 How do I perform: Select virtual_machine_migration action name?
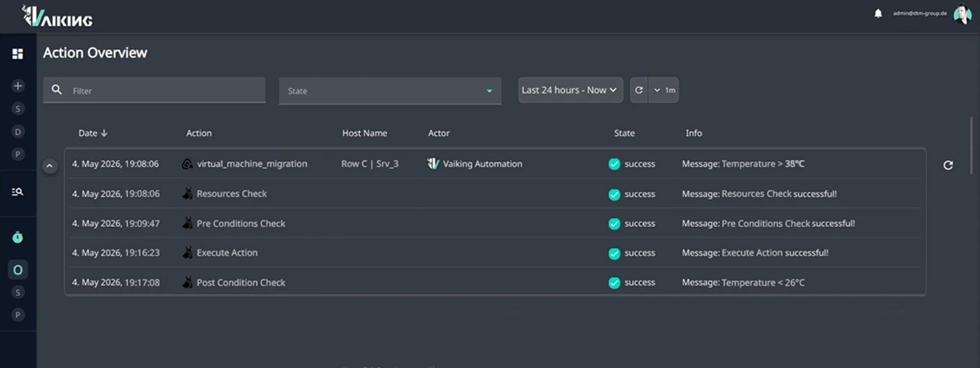[252, 164]
